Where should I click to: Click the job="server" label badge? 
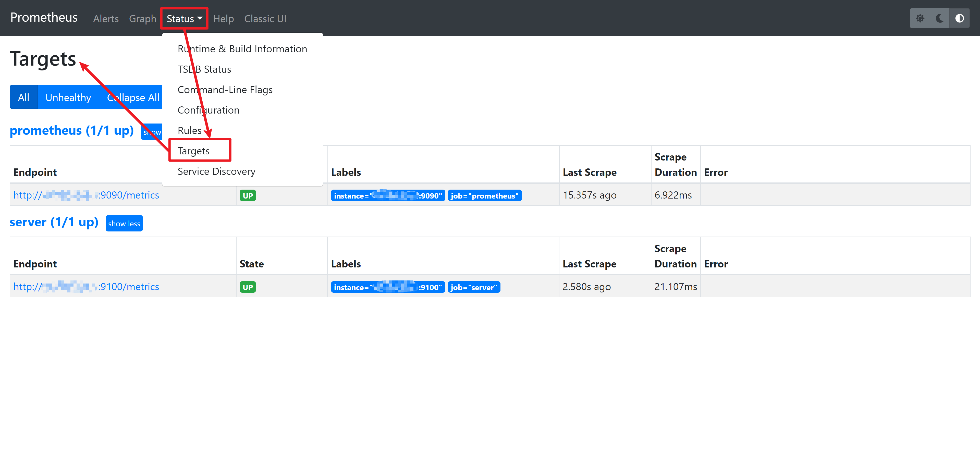pos(474,288)
